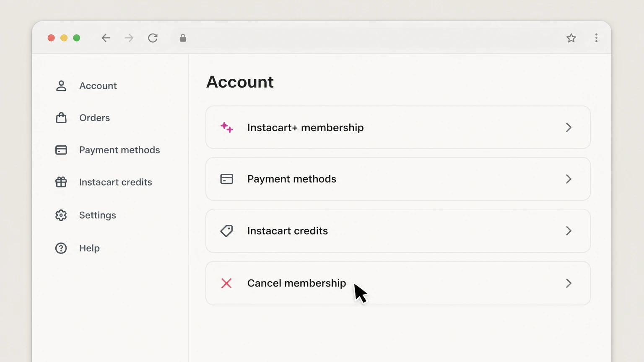Screen dimensions: 644x362
Task: Expand Instacart credits row via its chevron
Action: pyautogui.click(x=569, y=231)
